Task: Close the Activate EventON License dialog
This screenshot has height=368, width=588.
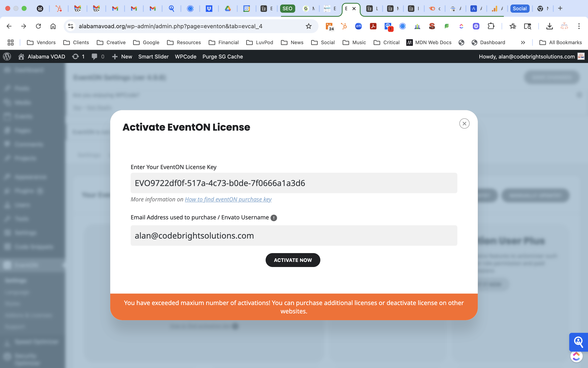Action: coord(464,124)
